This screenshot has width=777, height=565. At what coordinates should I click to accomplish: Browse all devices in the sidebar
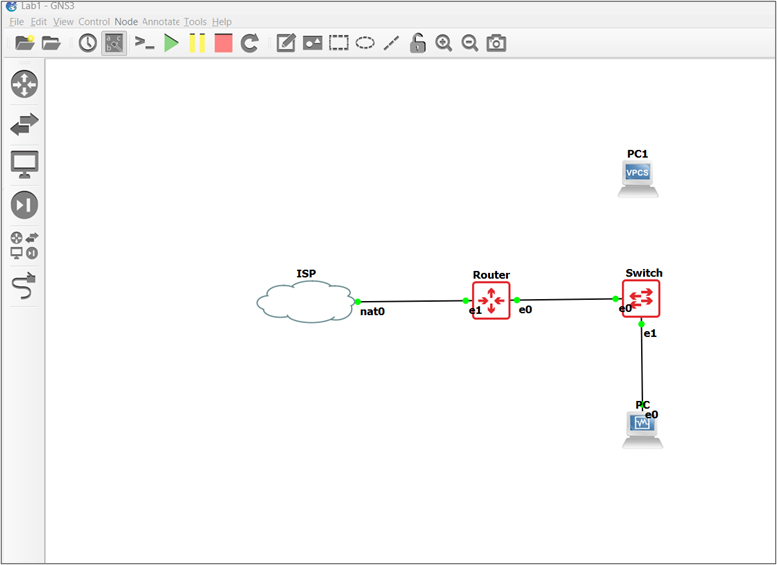pos(24,245)
